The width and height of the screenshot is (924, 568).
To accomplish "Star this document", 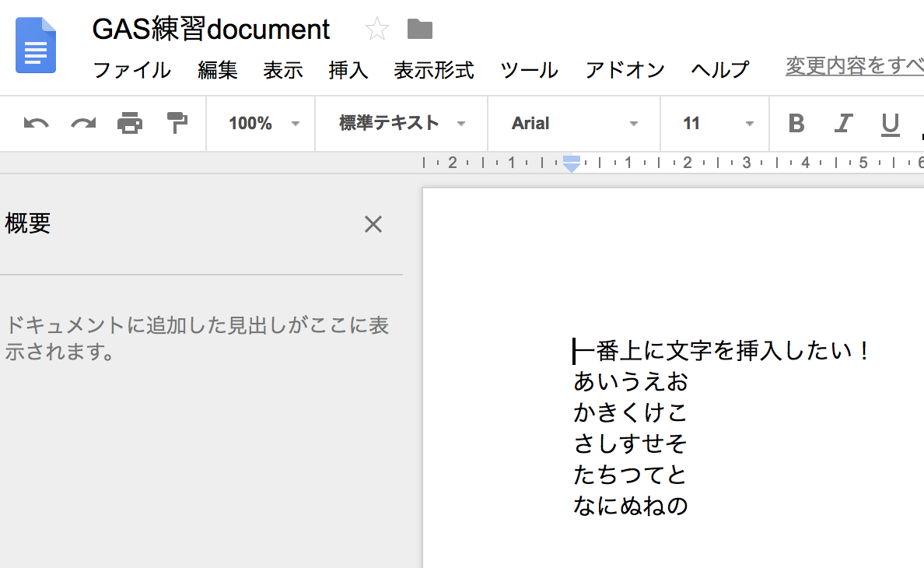I will [376, 29].
